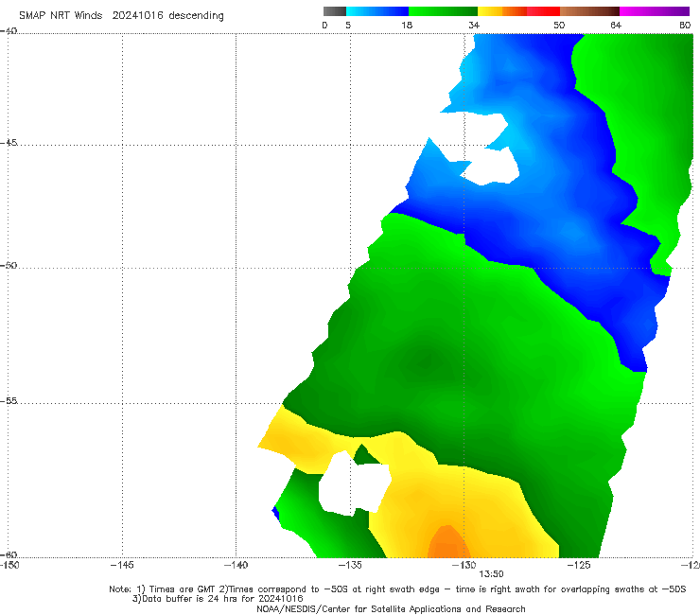Click the note '3)Data buffer is 24 hrs for 20241016'

click(218, 599)
